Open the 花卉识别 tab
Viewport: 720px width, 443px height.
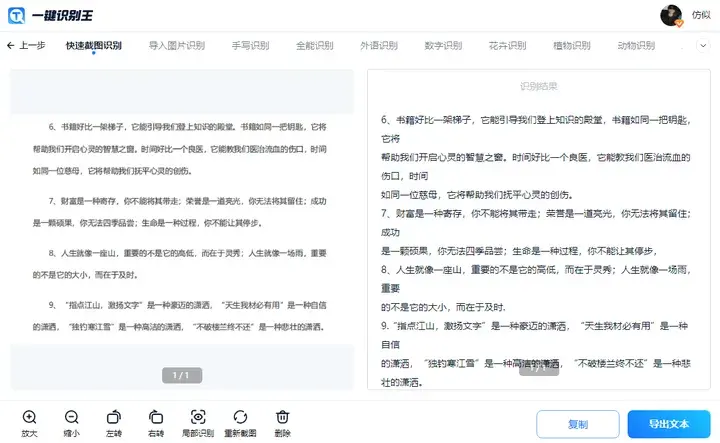(507, 45)
